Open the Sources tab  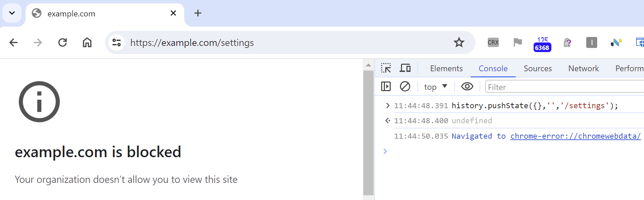538,68
